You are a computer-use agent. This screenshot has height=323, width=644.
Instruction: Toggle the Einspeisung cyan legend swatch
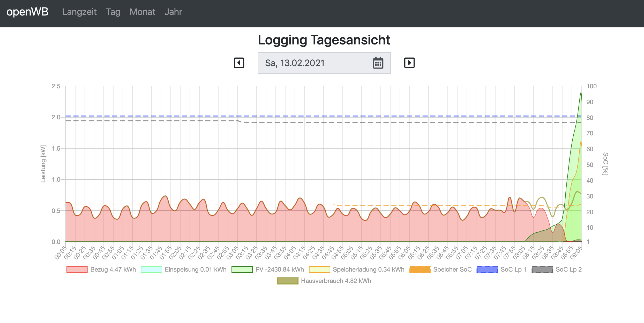point(151,270)
